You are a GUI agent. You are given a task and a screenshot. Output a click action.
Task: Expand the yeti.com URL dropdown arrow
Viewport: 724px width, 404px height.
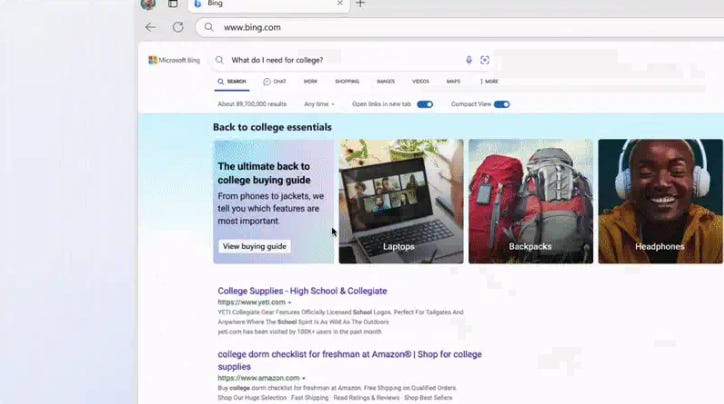290,303
